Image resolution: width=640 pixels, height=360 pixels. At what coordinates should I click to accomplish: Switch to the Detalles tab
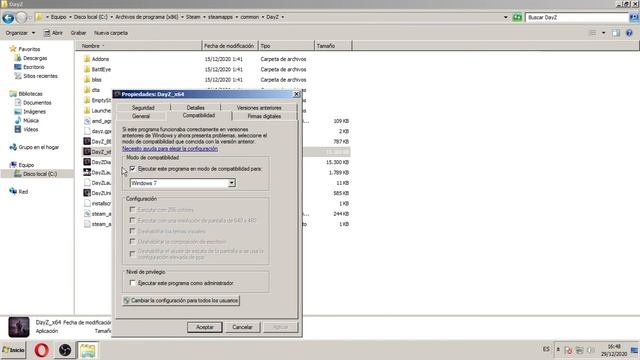[196, 108]
